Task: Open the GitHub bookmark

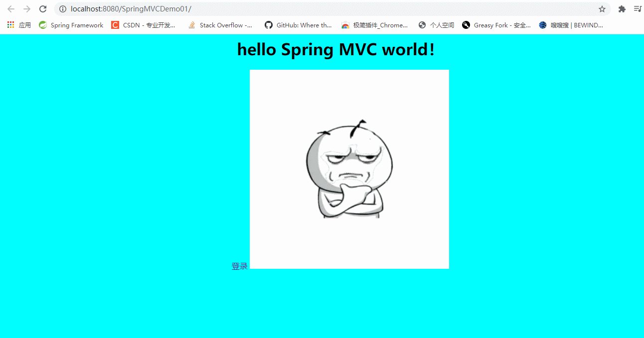Action: pyautogui.click(x=298, y=25)
